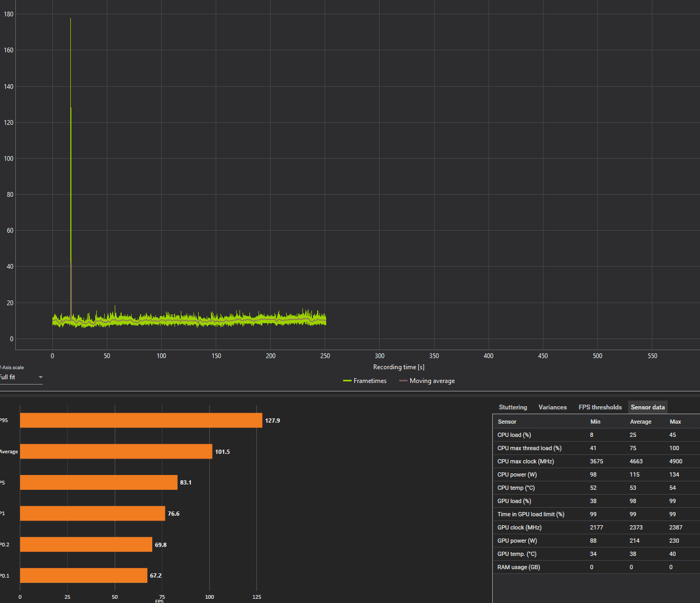Select the GPU load (%) row
The image size is (700, 603).
click(596, 501)
